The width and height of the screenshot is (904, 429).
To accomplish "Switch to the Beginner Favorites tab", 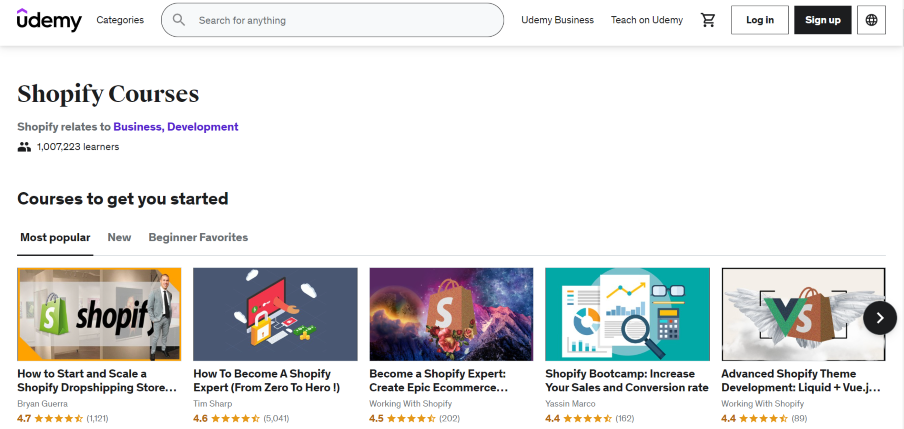I will pos(198,238).
